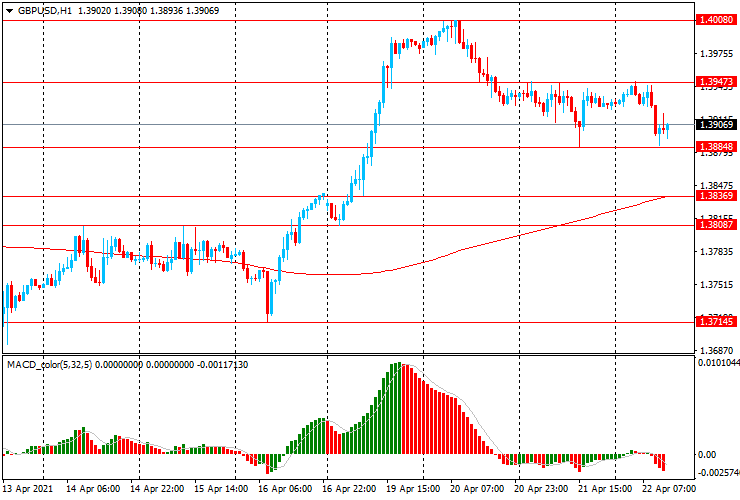Click the 0.0101044 MACD scale value

tap(719, 363)
